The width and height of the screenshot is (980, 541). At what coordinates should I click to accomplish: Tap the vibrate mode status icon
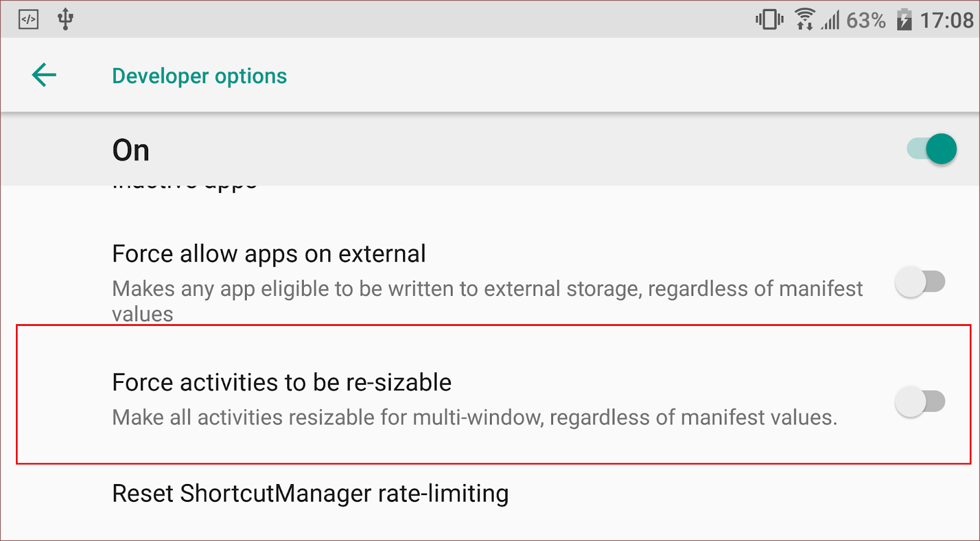coord(769,20)
